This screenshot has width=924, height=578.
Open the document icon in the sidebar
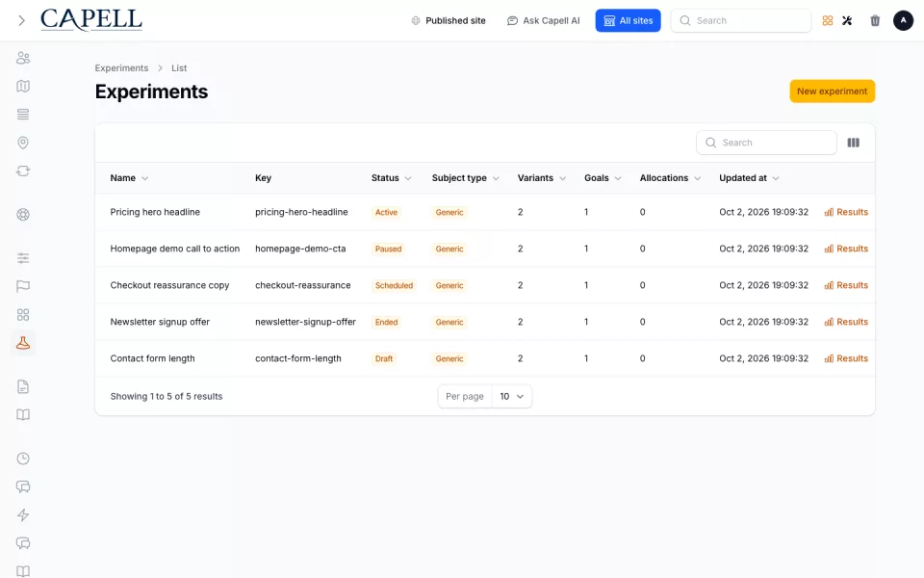pos(23,387)
